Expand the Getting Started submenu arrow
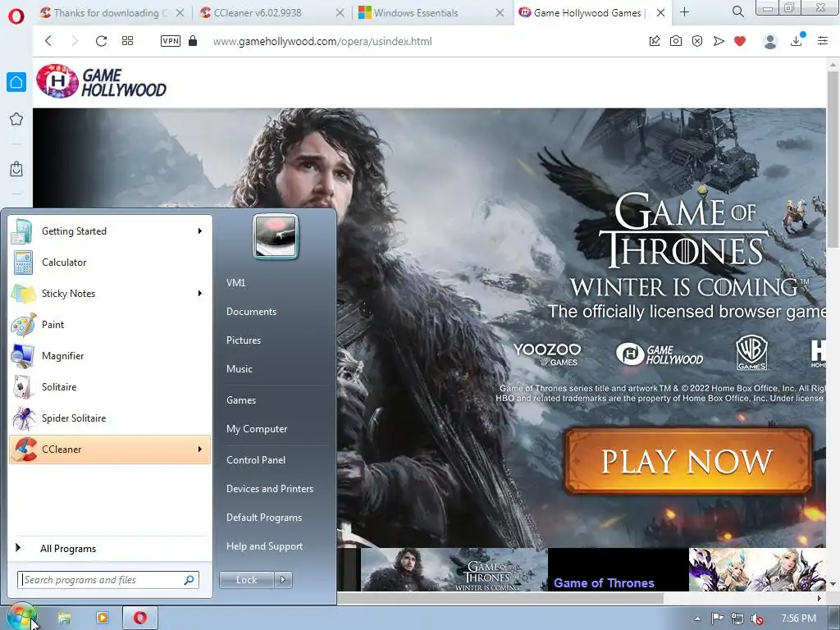Image resolution: width=840 pixels, height=630 pixels. click(200, 231)
